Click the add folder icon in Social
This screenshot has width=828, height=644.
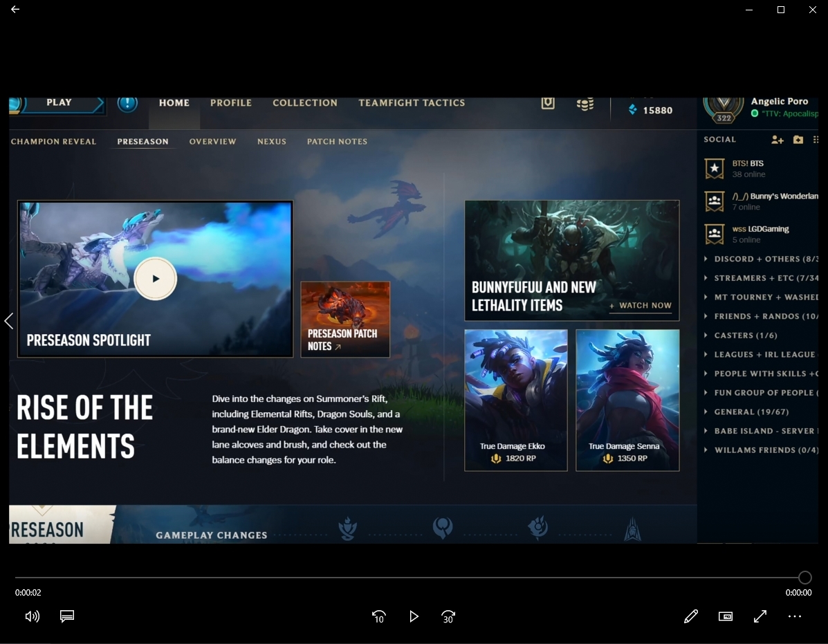pos(798,140)
